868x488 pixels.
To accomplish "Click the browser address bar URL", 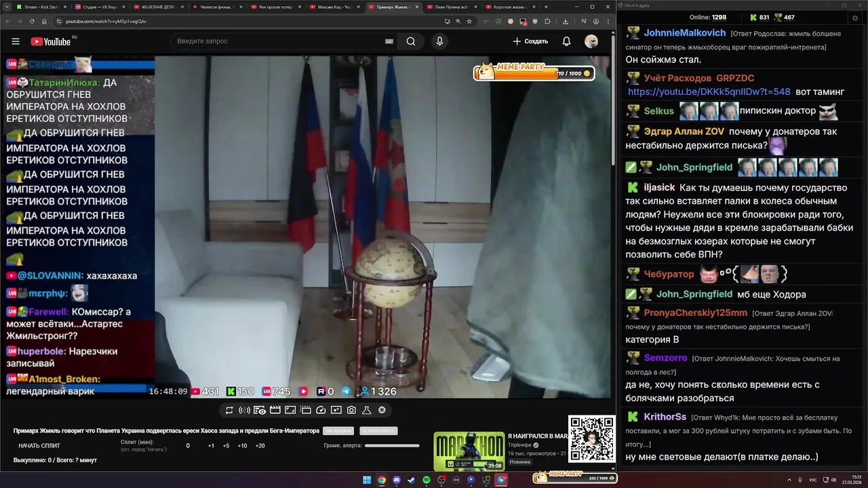I will pos(105,21).
